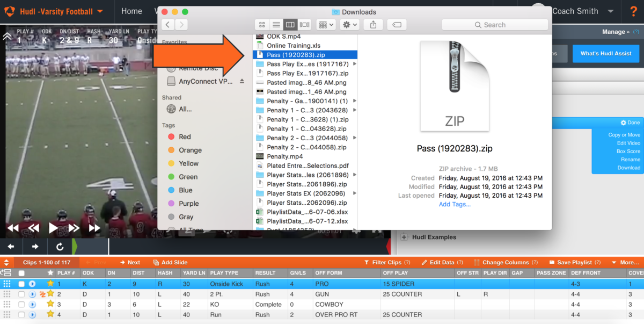Screen dimensions: 644x324
Task: Click the collapse video double-chevron icon
Action: [x=7, y=37]
